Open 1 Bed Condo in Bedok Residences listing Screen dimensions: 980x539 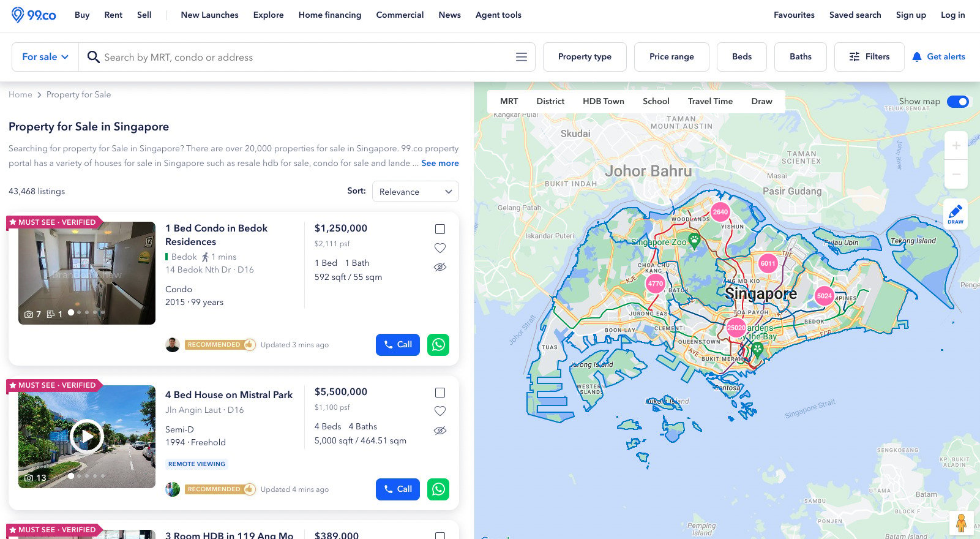coord(217,235)
